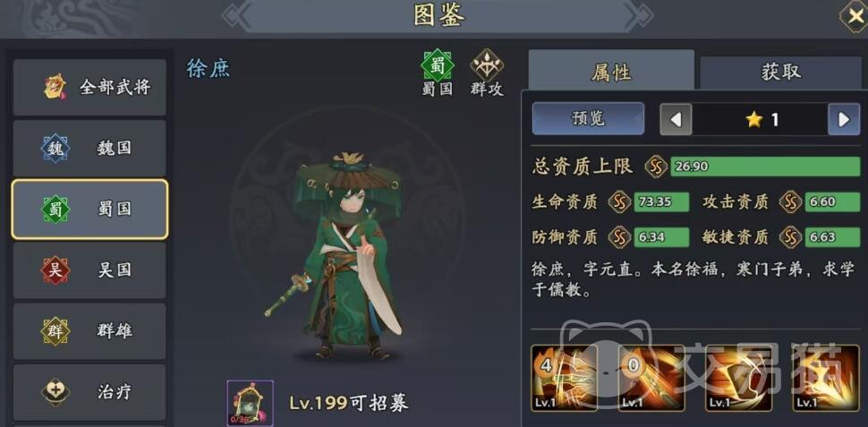
Task: Tap the hero fragment thumbnail near Lv.199
Action: (x=251, y=403)
